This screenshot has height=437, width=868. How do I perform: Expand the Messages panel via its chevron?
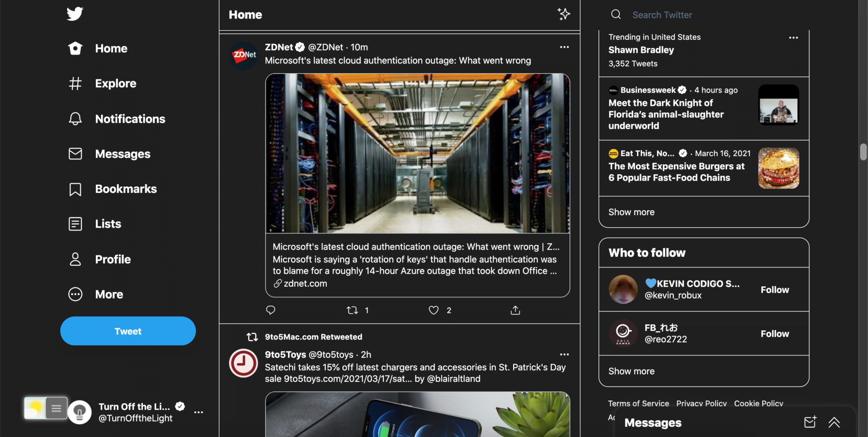[834, 422]
